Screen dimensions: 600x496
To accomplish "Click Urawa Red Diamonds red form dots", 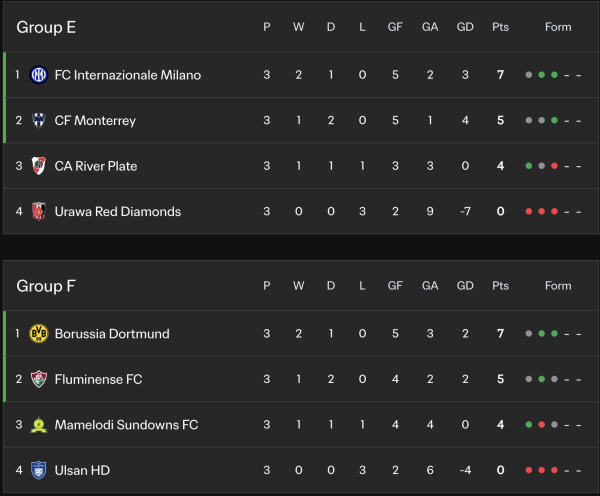I will (541, 212).
